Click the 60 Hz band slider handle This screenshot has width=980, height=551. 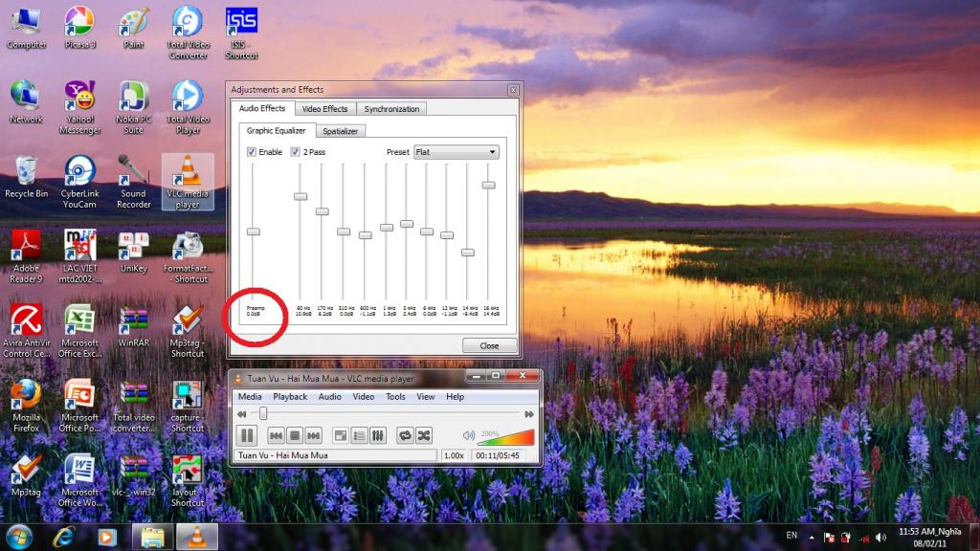click(x=301, y=197)
